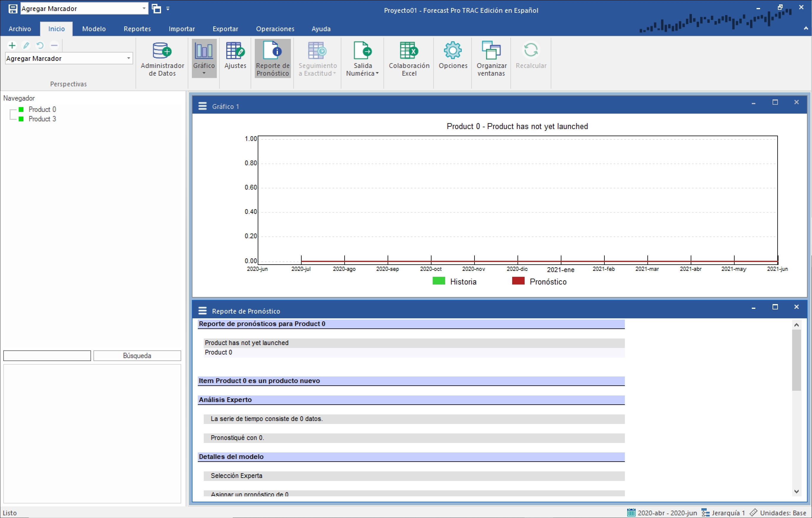The height and width of the screenshot is (518, 812).
Task: Select Product 3 in the Navegador
Action: coord(42,119)
